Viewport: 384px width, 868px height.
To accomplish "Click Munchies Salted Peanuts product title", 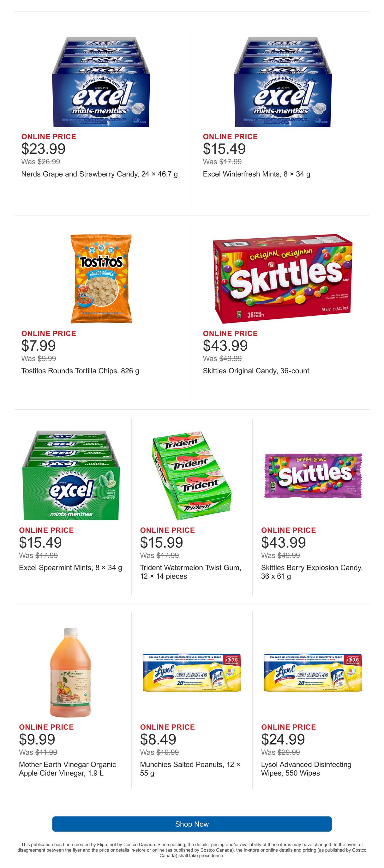I will pyautogui.click(x=190, y=769).
